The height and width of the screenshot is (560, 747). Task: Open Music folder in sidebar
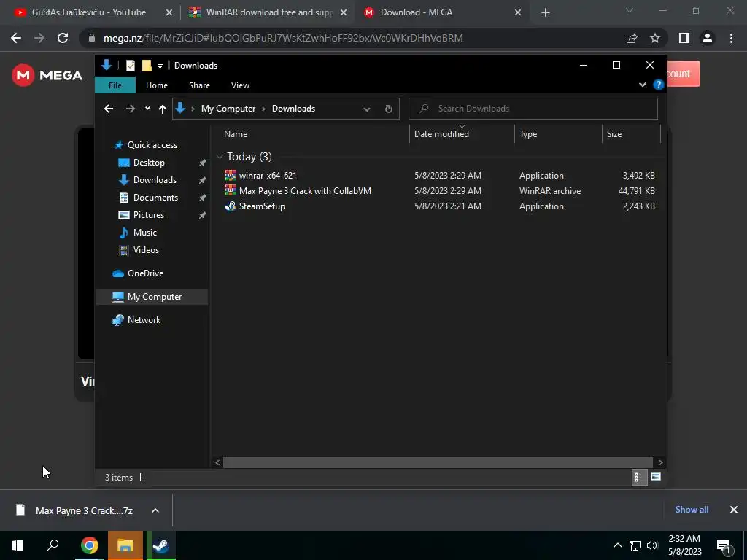tap(145, 233)
